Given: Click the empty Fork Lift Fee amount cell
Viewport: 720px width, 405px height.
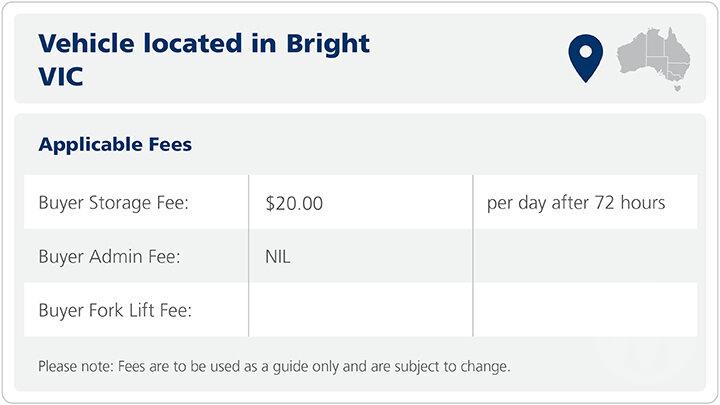Looking at the screenshot, I should (x=360, y=310).
